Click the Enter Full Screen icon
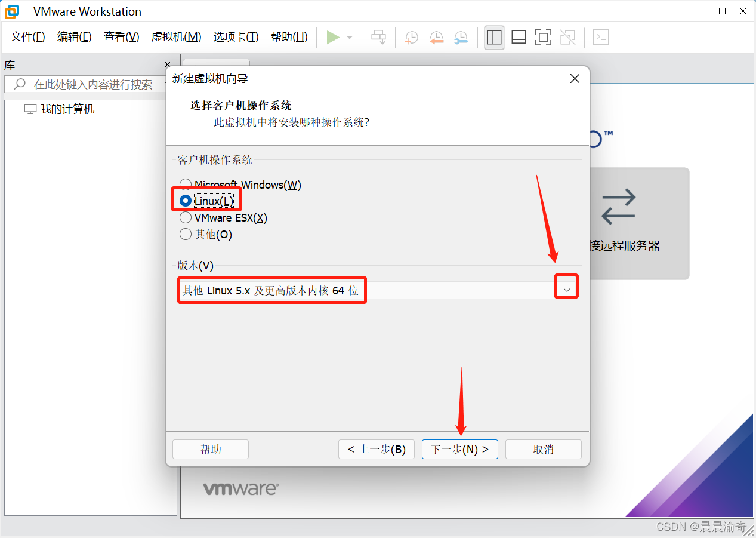The width and height of the screenshot is (756, 538). [x=543, y=38]
